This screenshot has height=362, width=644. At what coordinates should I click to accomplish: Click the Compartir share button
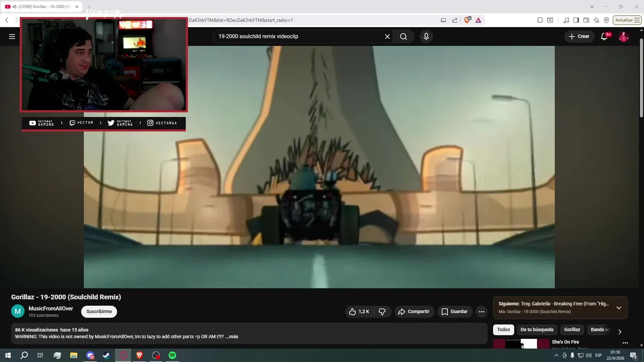click(x=414, y=312)
